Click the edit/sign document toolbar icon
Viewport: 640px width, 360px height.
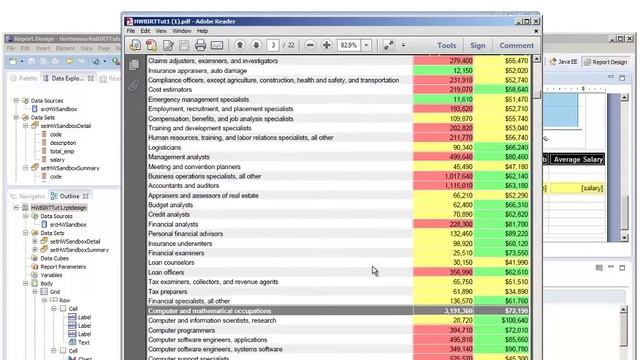(168, 45)
